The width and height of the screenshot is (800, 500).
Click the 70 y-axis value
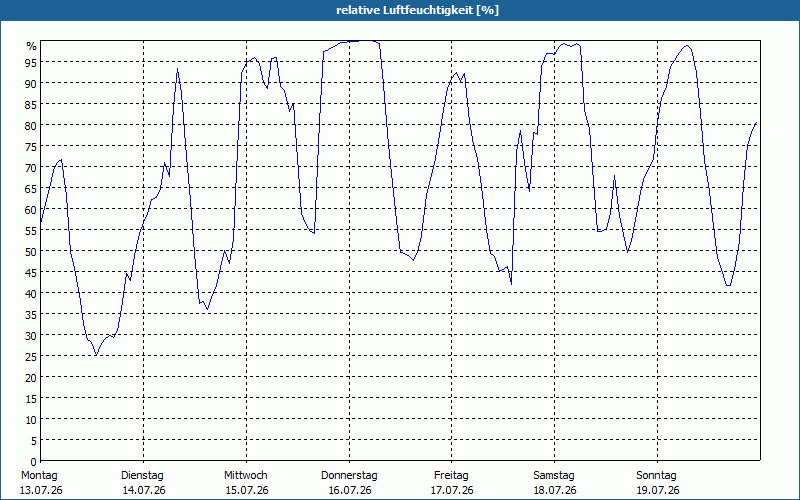point(31,167)
